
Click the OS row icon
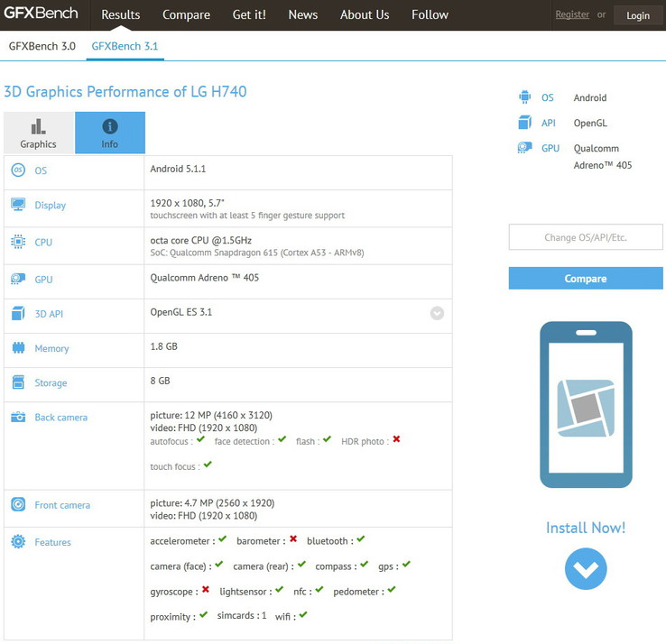[x=18, y=170]
